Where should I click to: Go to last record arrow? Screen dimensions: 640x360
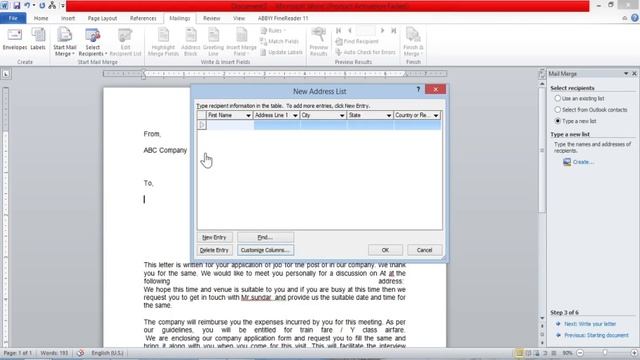pos(393,31)
